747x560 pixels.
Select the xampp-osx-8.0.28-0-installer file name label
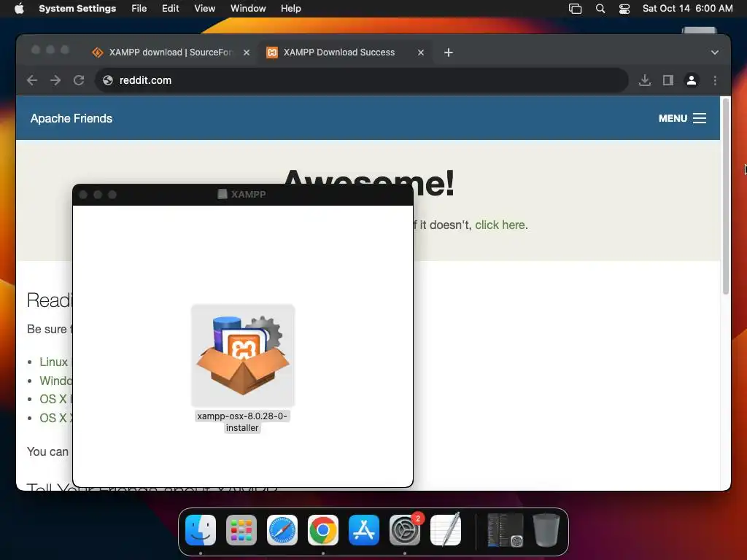click(242, 422)
